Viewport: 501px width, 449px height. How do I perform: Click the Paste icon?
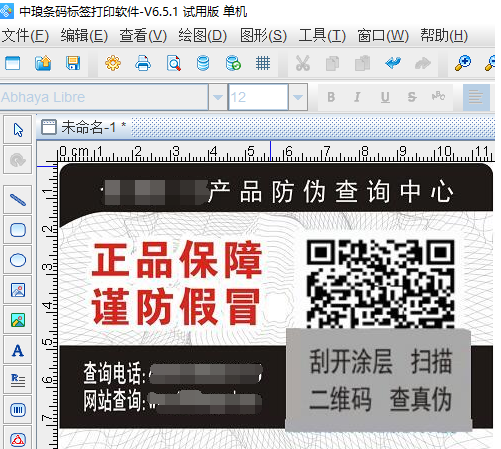pos(363,63)
